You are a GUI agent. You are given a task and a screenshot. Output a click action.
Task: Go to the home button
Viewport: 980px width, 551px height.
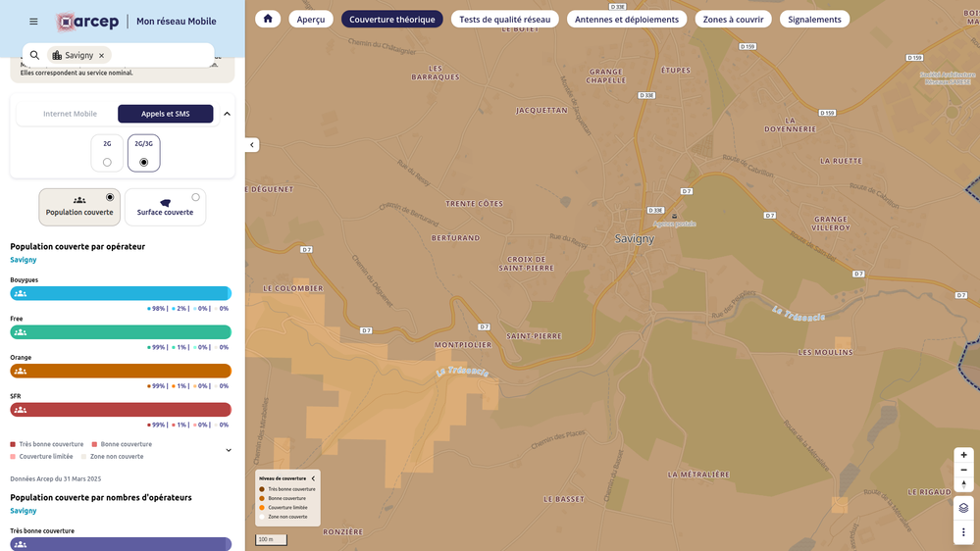coord(268,19)
